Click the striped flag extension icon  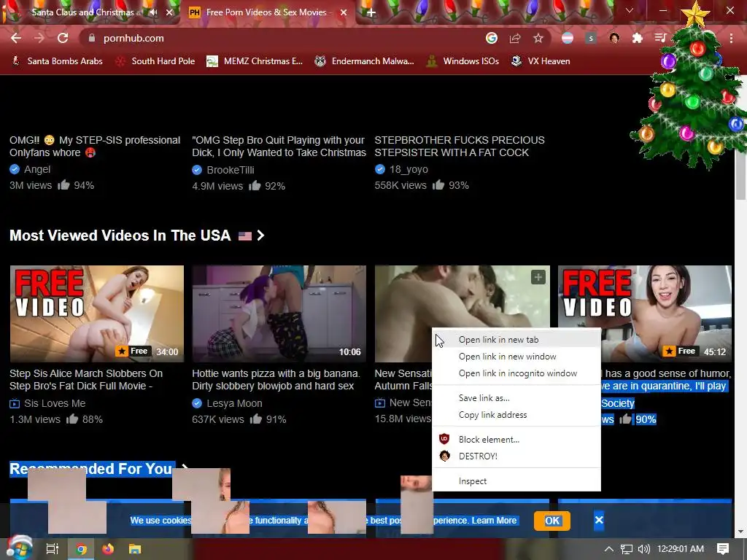pyautogui.click(x=568, y=38)
